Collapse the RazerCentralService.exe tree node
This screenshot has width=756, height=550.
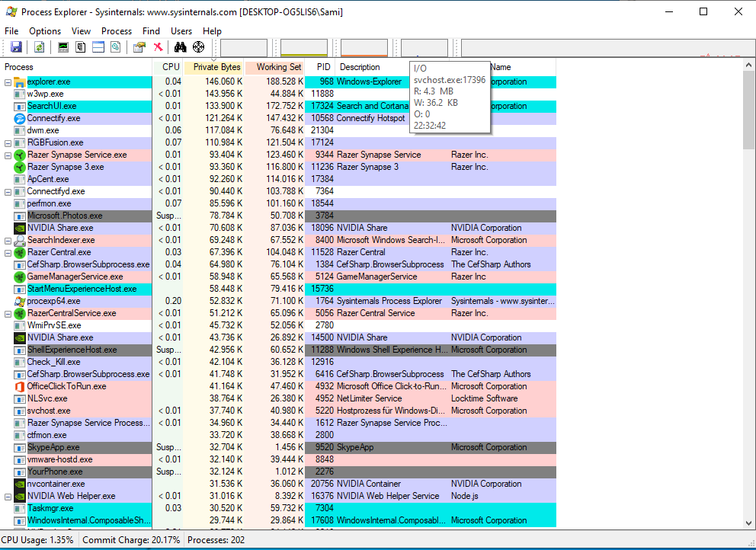click(x=8, y=314)
